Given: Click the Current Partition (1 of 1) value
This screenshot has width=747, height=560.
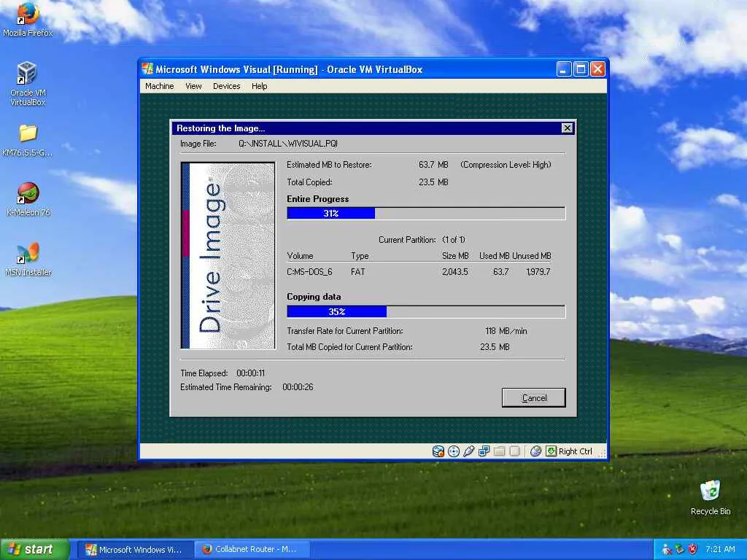Looking at the screenshot, I should pos(454,239).
